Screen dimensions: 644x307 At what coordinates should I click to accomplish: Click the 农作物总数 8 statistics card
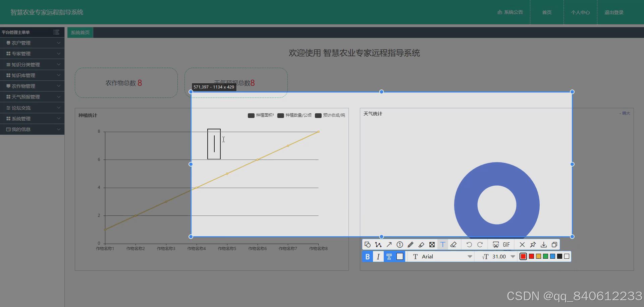click(126, 83)
